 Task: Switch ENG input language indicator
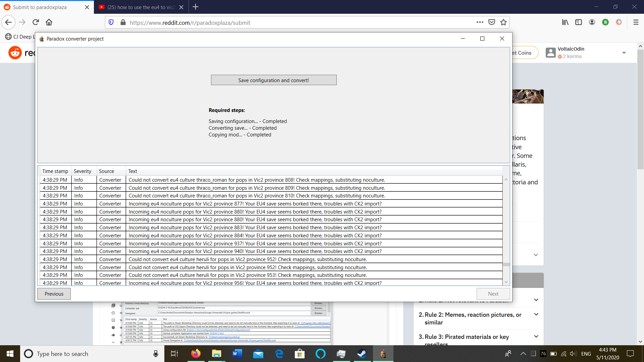(586, 354)
